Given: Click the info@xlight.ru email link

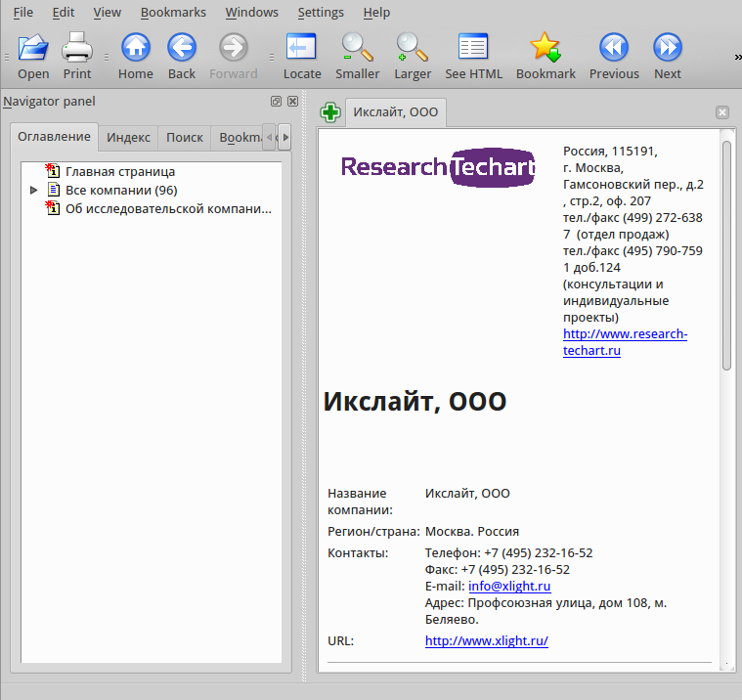Looking at the screenshot, I should 509,586.
